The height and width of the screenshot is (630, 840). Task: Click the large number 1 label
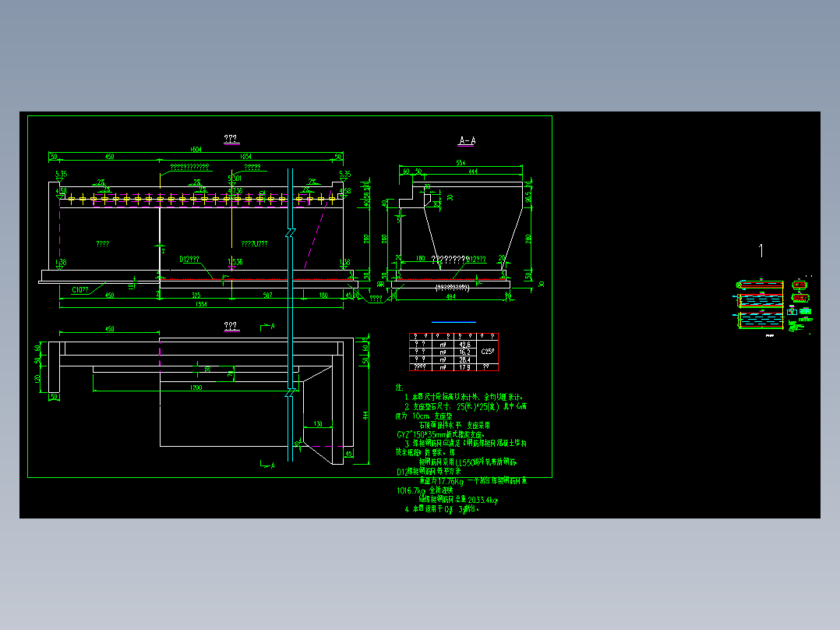coord(761,250)
